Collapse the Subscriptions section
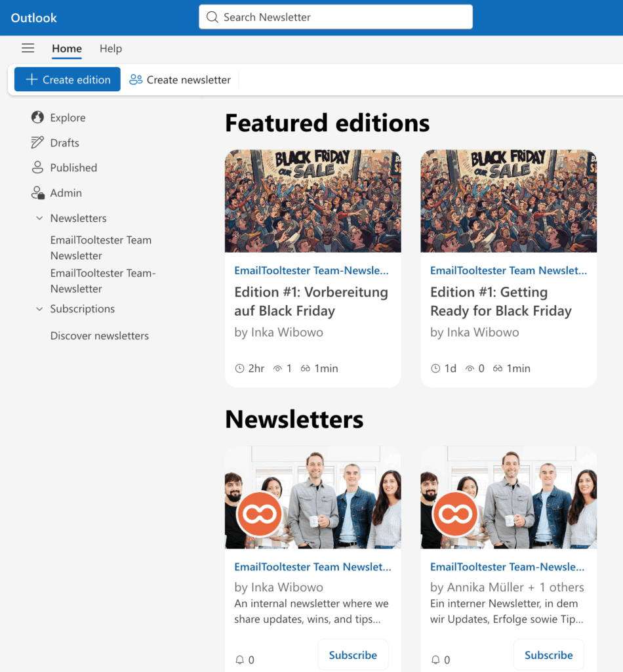The image size is (623, 672). (39, 308)
